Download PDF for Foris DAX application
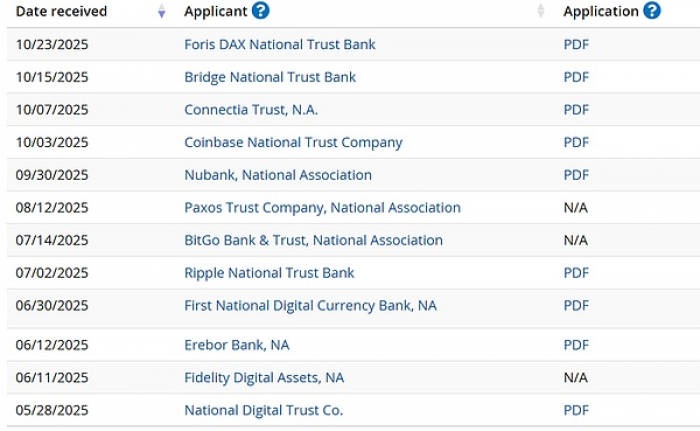700x431 pixels. point(576,45)
